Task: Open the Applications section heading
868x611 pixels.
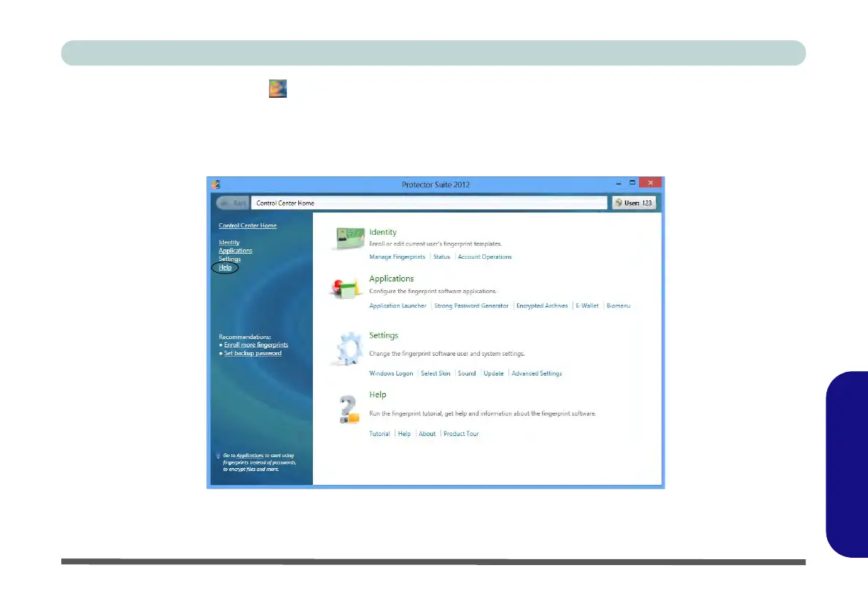Action: click(392, 279)
